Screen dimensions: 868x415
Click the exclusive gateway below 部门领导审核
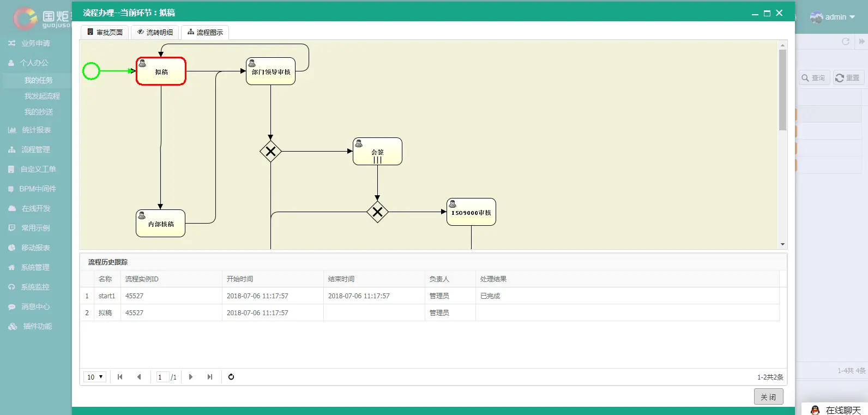point(270,151)
